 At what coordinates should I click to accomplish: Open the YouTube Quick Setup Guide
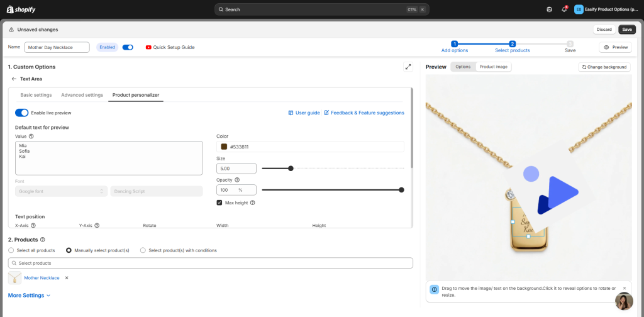click(x=170, y=47)
